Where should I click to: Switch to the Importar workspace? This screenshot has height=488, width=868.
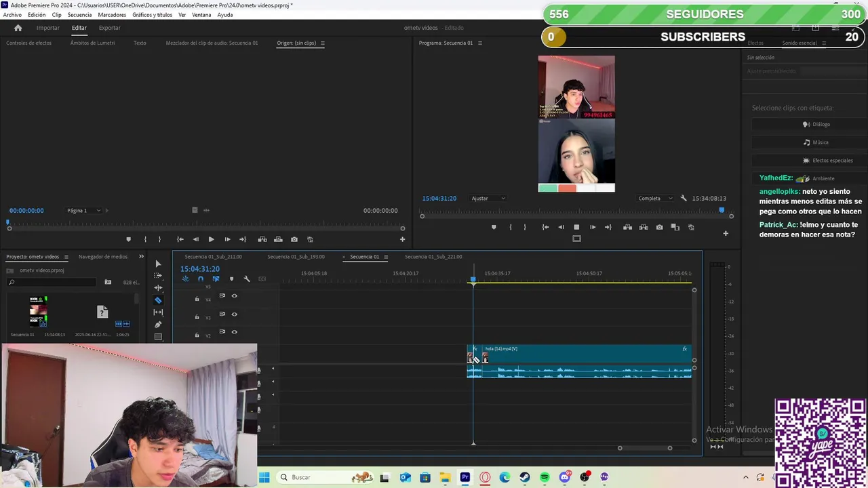tap(47, 28)
